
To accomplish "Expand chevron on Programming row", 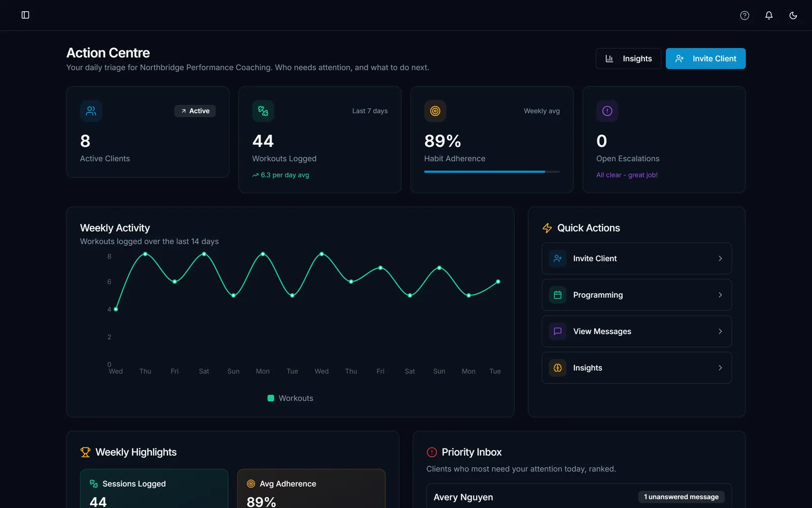I will pyautogui.click(x=720, y=295).
